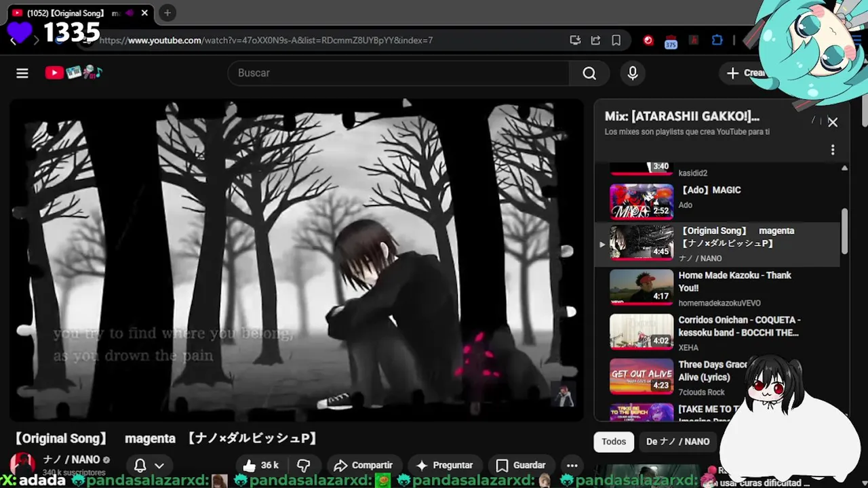Select the magenta NANO playlist entry
The image size is (868, 488).
click(719, 243)
